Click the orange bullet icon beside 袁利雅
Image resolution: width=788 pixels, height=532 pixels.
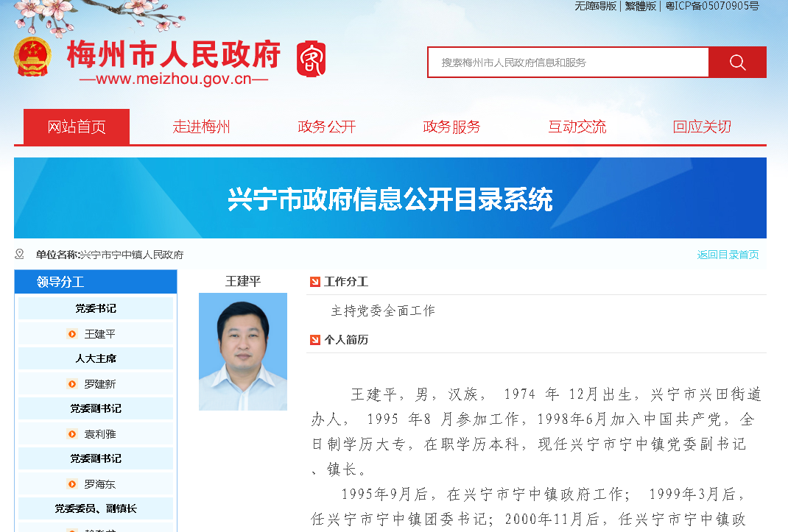[72, 434]
